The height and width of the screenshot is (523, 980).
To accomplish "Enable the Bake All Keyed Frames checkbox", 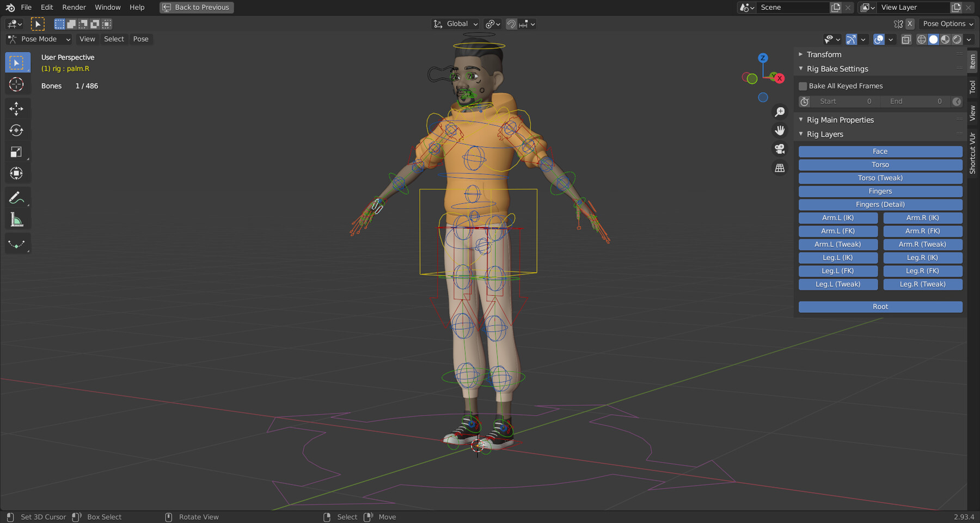I will [x=803, y=86].
